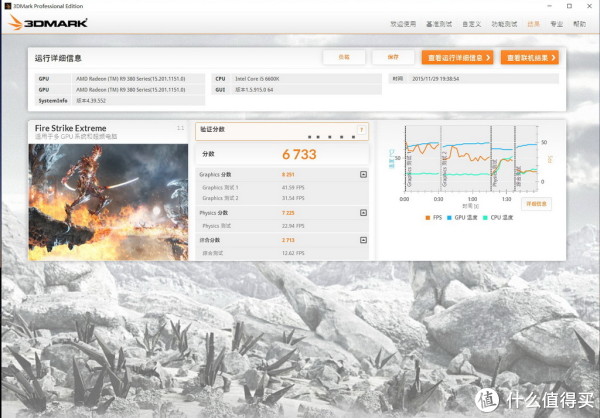Image resolution: width=600 pixels, height=418 pixels.
Task: Click the green CPU 温度 legend square
Action: point(485,218)
